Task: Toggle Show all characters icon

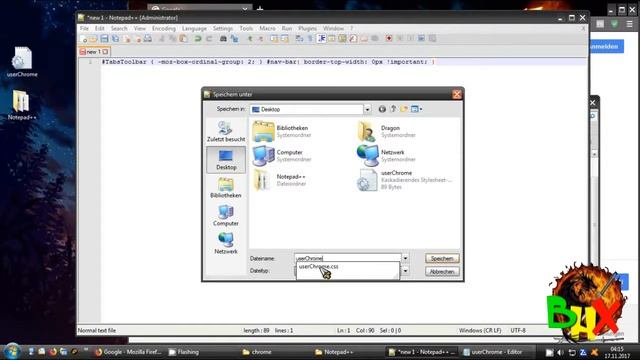Action: [x=310, y=39]
